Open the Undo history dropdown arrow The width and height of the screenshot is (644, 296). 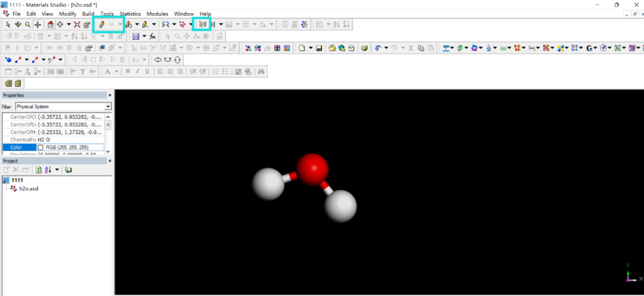(x=386, y=48)
